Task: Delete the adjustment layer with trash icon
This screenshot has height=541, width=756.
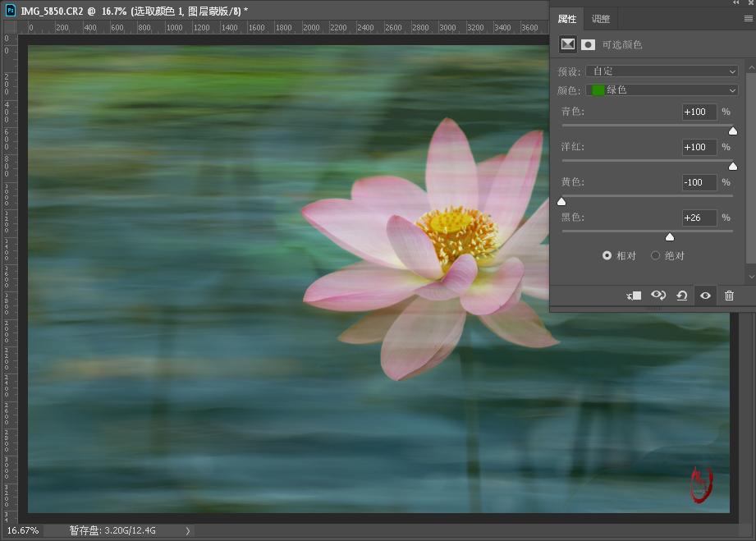Action: click(729, 296)
